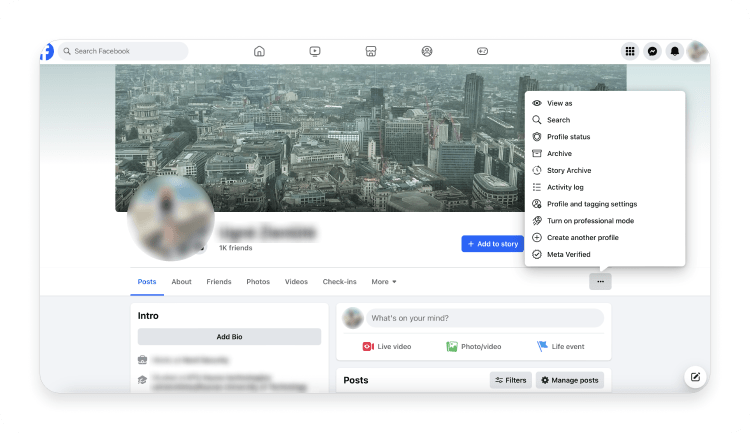Click the blurred profile picture
Viewport: 750px width, 433px height.
coord(171,218)
